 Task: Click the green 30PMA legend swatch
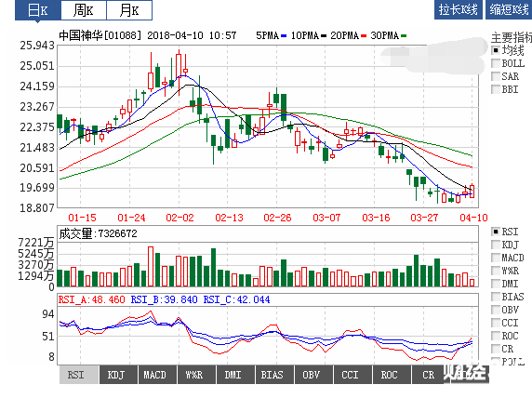[x=404, y=36]
